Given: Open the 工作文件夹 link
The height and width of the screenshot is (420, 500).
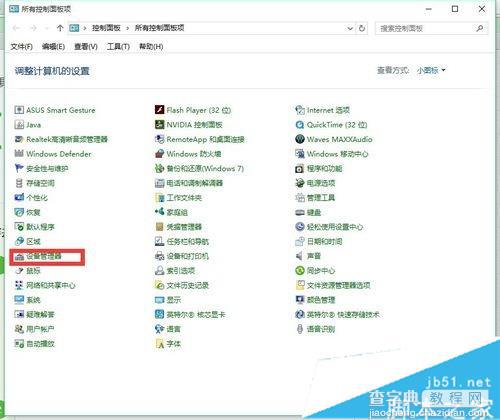Looking at the screenshot, I should point(184,198).
